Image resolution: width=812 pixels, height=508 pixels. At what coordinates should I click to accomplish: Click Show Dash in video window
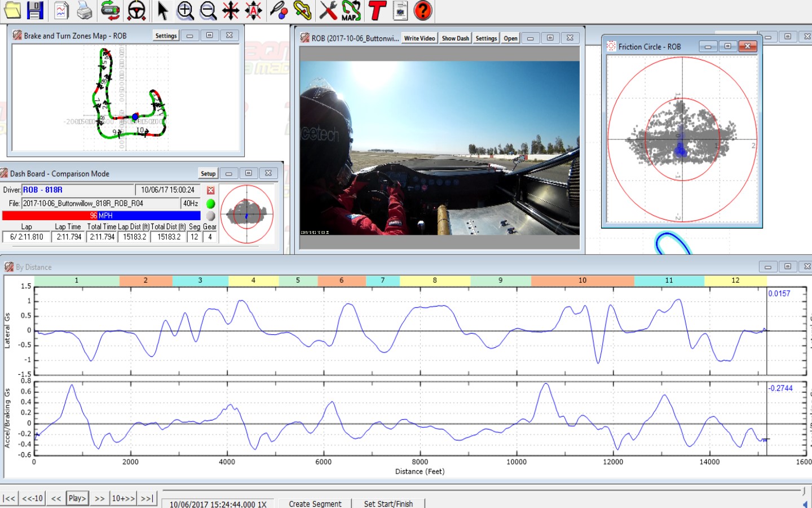tap(456, 38)
